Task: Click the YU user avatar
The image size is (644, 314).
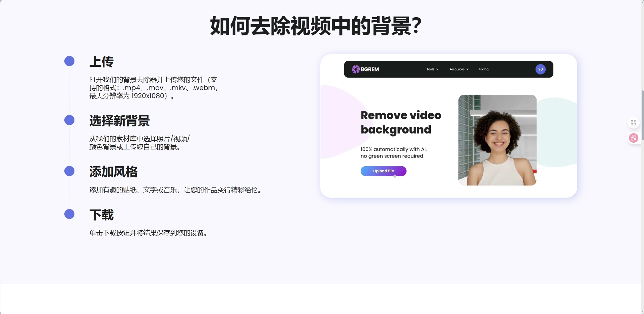Action: point(540,69)
